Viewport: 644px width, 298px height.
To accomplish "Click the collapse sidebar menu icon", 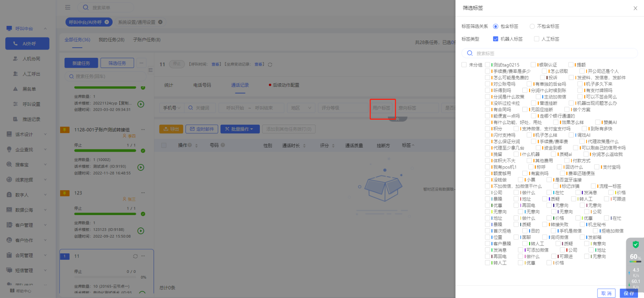I will 68,8.
